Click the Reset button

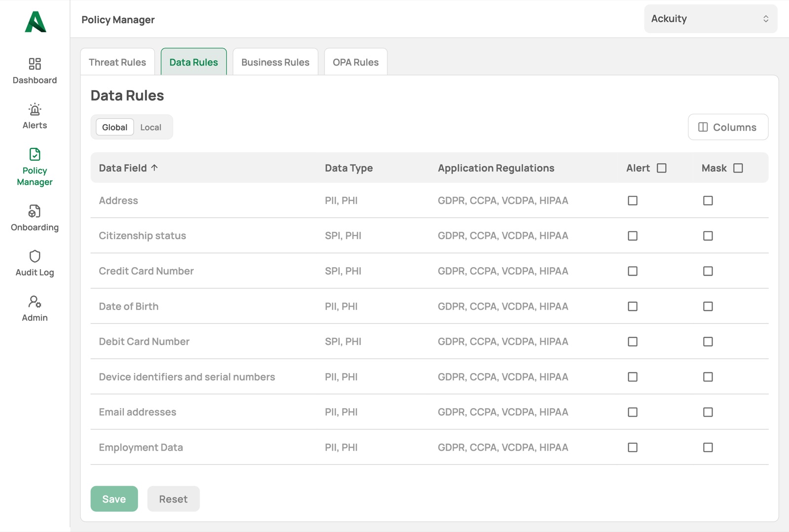pyautogui.click(x=173, y=499)
